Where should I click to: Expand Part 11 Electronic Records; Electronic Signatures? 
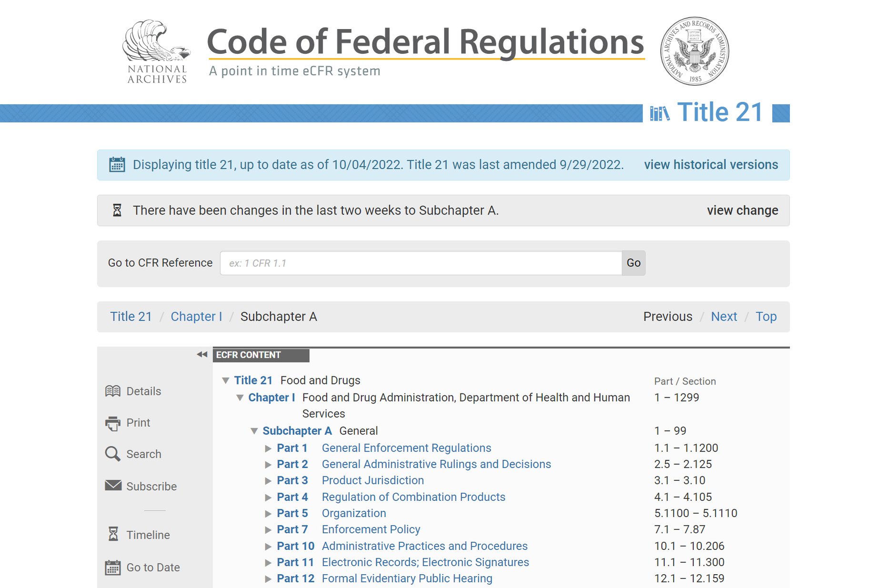(267, 562)
